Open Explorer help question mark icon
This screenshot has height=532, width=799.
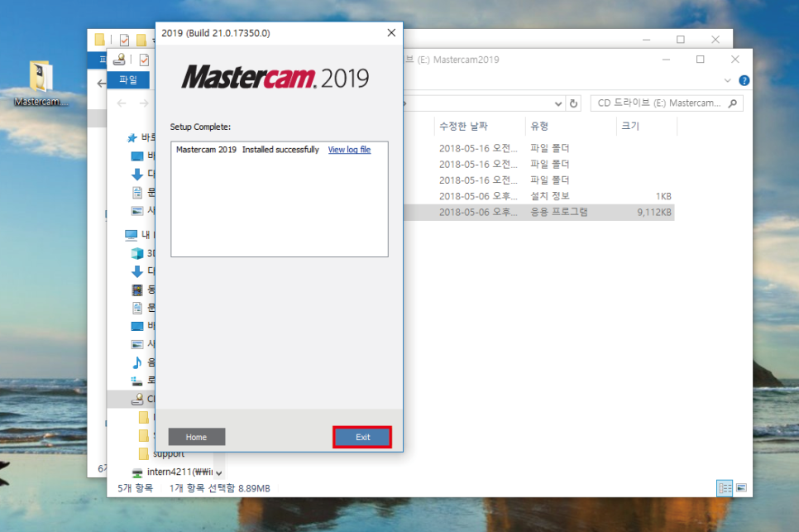coord(744,80)
